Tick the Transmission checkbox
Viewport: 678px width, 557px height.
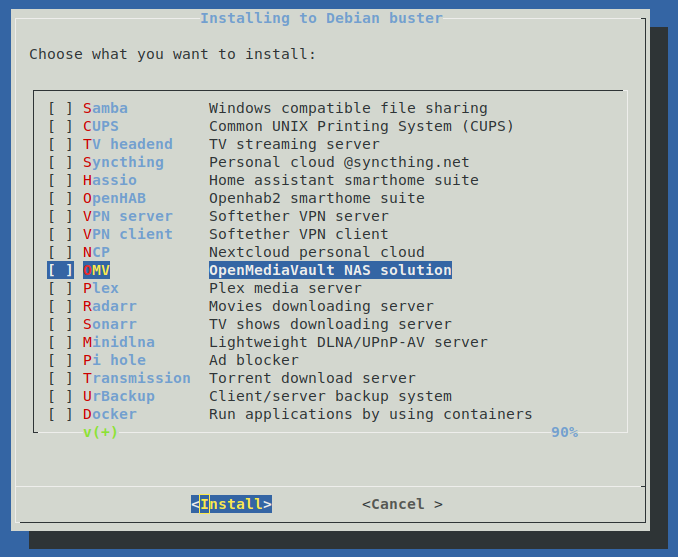tap(61, 378)
